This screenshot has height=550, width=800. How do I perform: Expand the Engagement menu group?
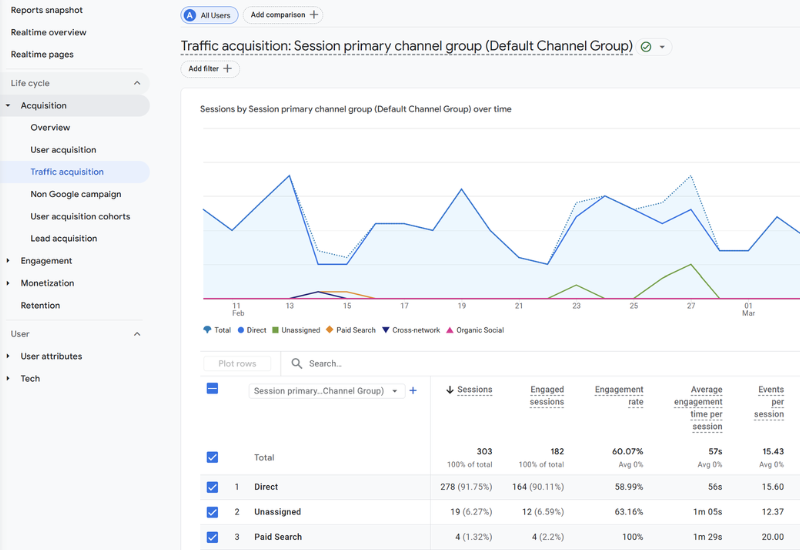[x=8, y=261]
